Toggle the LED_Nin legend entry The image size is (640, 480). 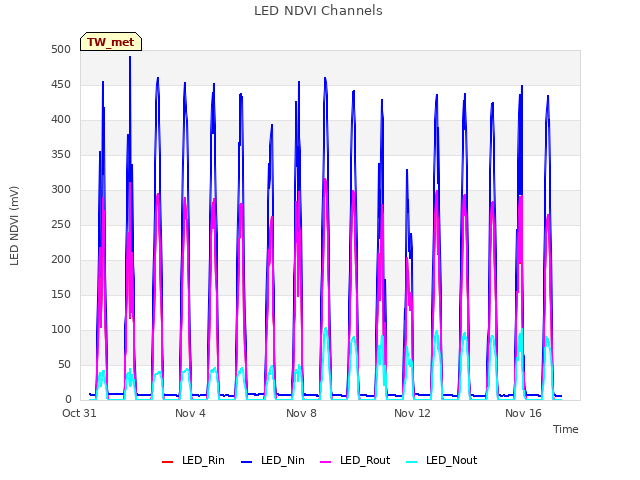[273, 460]
